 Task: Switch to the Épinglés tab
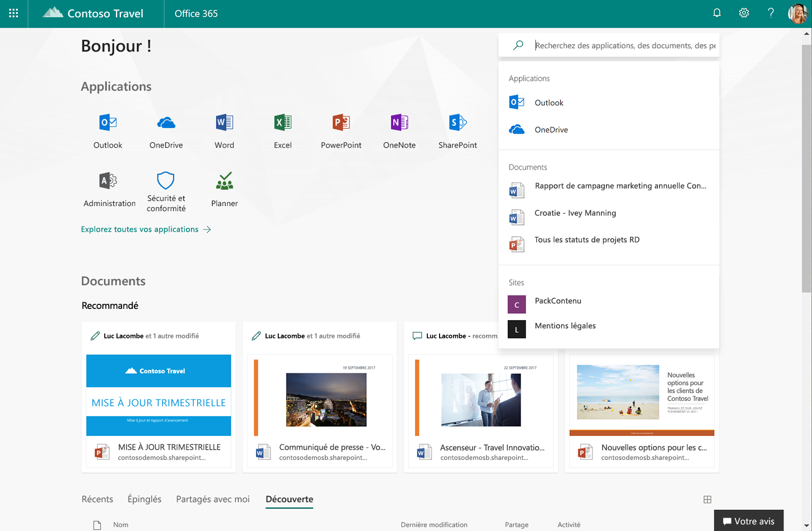(x=144, y=499)
